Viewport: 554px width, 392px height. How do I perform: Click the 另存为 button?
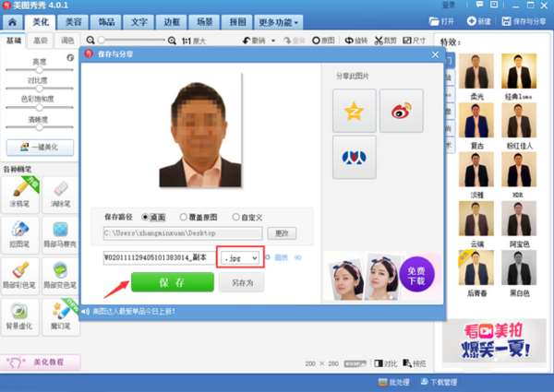(x=242, y=282)
